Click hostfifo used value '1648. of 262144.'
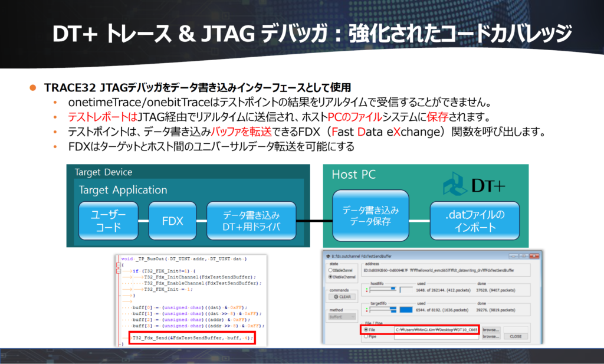604x364 pixels. (x=443, y=290)
